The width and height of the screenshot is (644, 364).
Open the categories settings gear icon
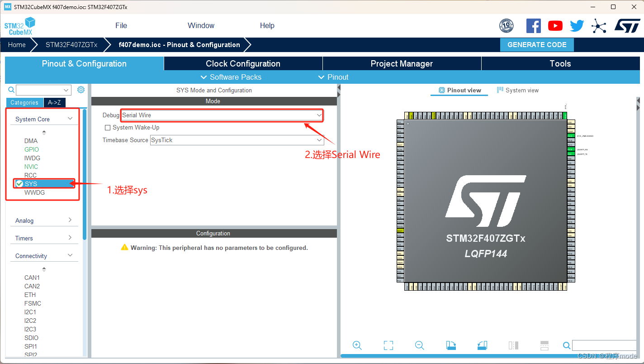point(81,90)
